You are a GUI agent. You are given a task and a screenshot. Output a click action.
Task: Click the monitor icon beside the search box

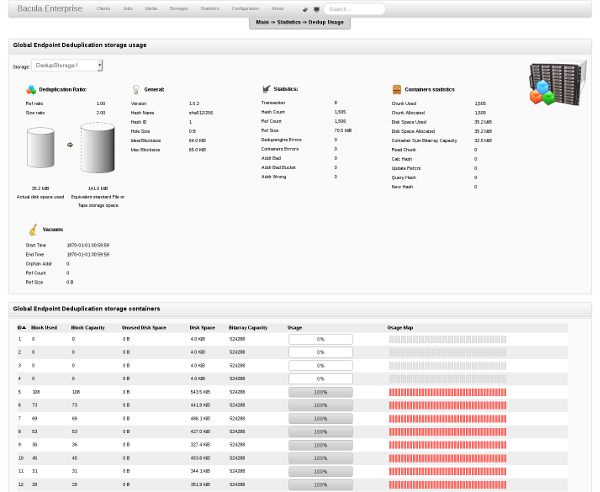tap(316, 10)
